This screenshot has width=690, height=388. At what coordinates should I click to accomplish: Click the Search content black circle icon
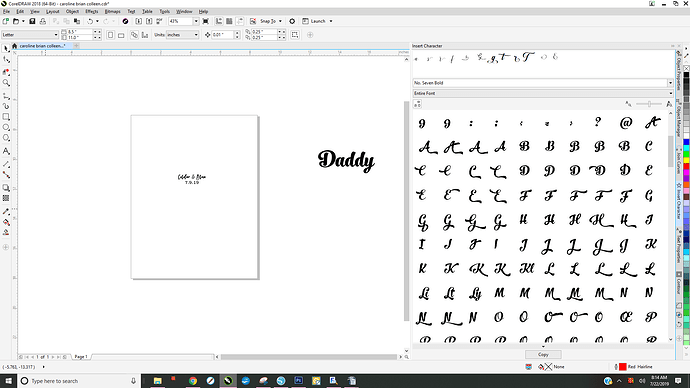point(125,21)
